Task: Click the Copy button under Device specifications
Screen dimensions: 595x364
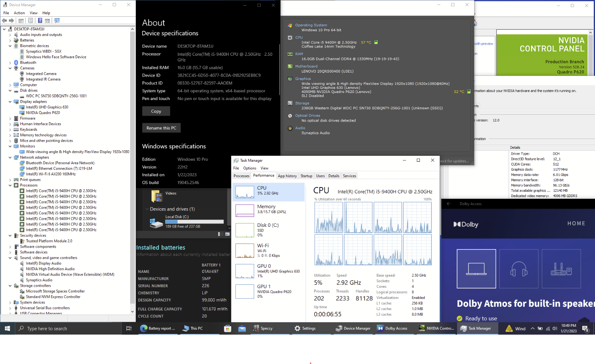Action: tap(156, 111)
